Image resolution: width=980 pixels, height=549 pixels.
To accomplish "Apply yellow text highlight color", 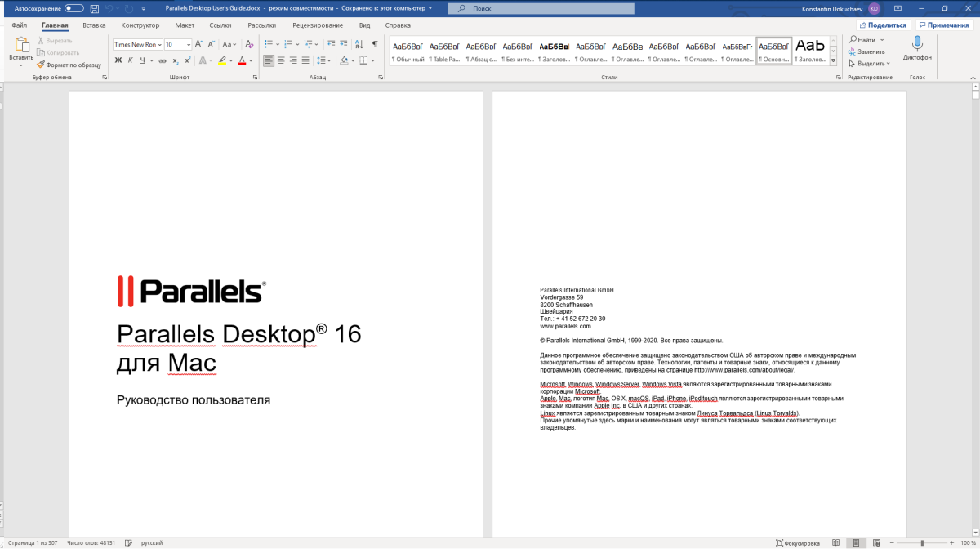I will coord(222,60).
